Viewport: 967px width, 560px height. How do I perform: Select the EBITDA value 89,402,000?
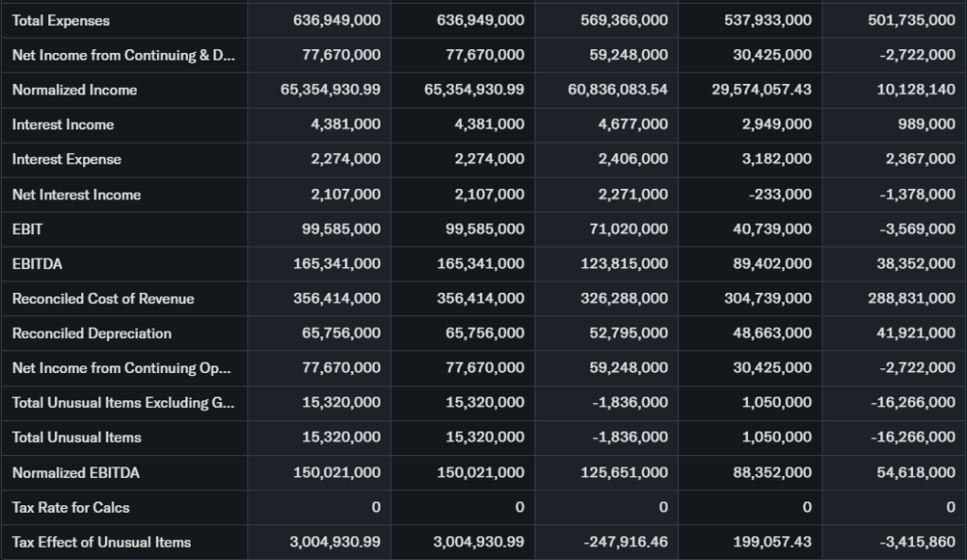(x=772, y=263)
